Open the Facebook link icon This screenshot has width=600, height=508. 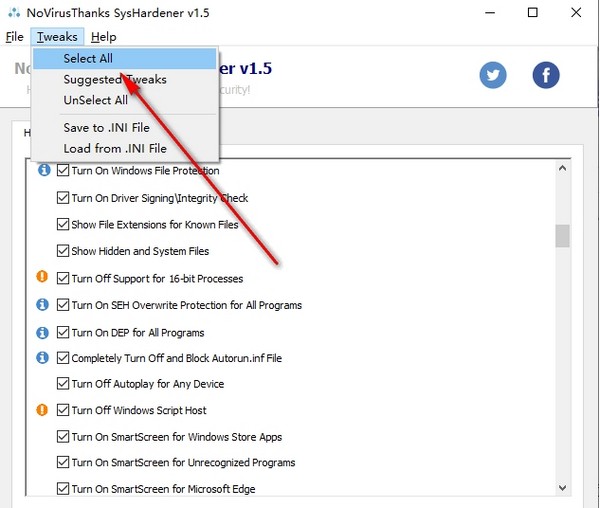(546, 75)
